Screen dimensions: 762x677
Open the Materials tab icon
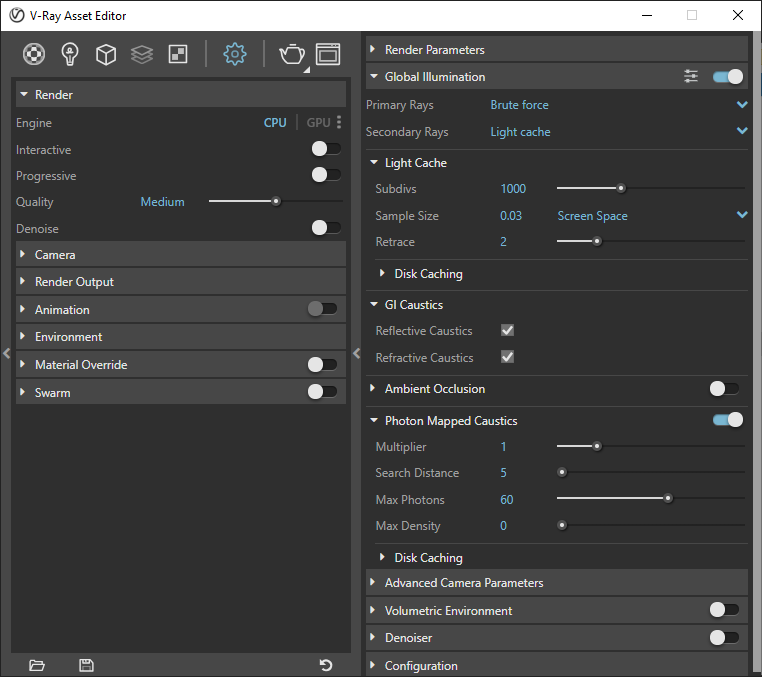pos(34,54)
